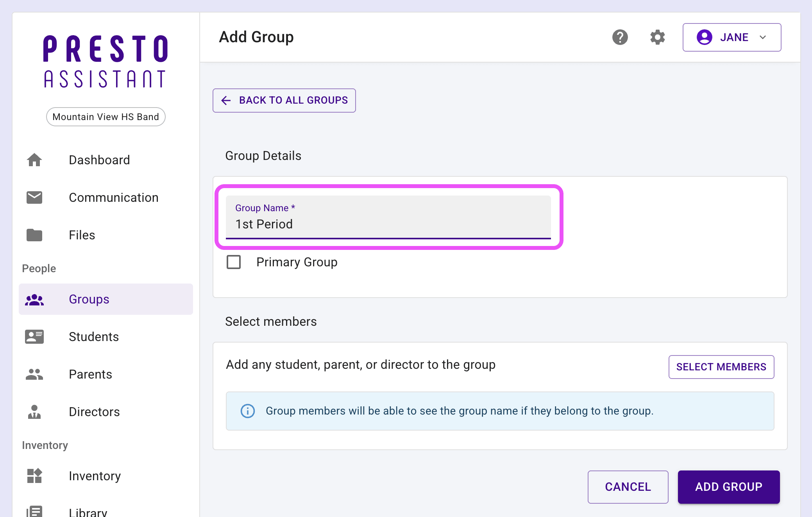Screen dimensions: 812x517
Task: Check the Primary Group checkbox
Action: 234,262
